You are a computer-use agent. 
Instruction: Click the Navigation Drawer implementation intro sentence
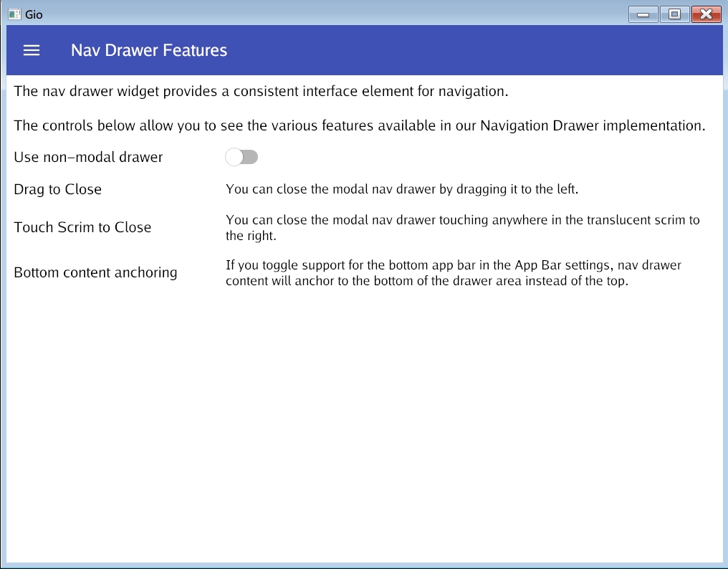pyautogui.click(x=359, y=125)
